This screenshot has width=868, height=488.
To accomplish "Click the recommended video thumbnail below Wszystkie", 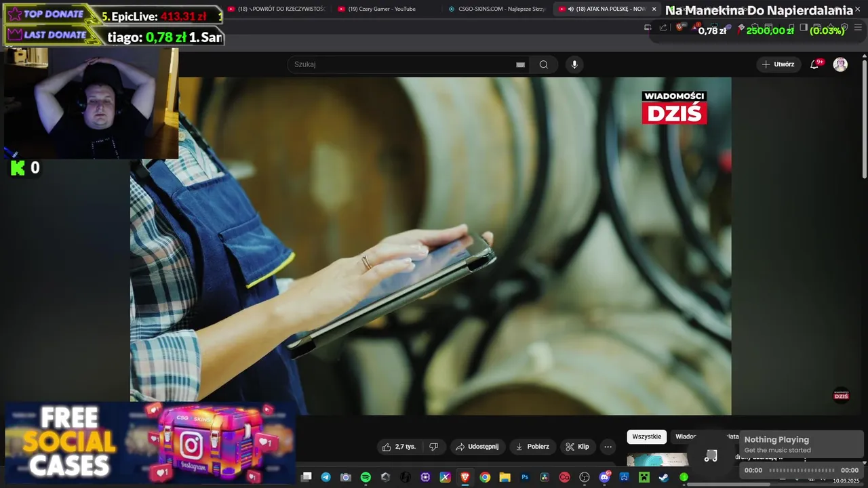I will 657,460.
